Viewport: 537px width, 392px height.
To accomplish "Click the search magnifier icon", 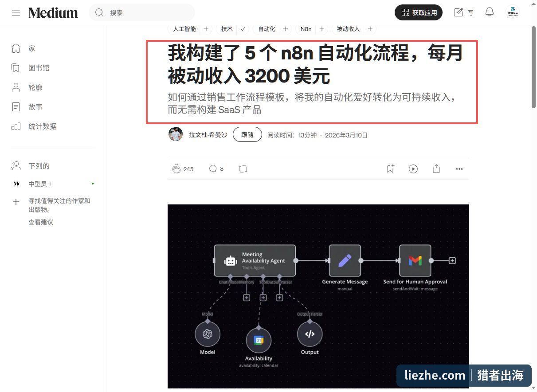I will [x=100, y=12].
